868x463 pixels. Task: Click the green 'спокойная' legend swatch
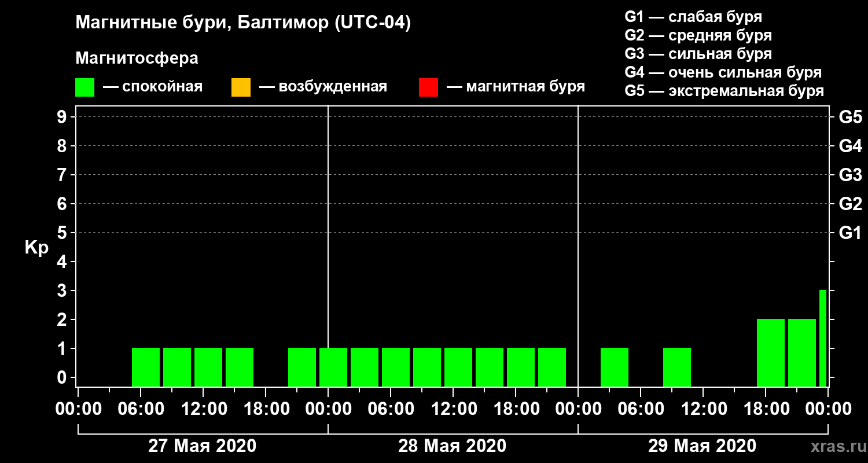point(84,87)
